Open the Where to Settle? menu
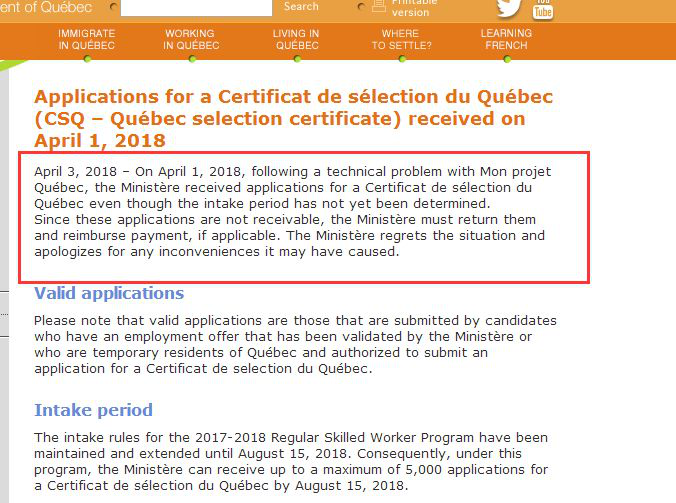The image size is (676, 503). (401, 39)
